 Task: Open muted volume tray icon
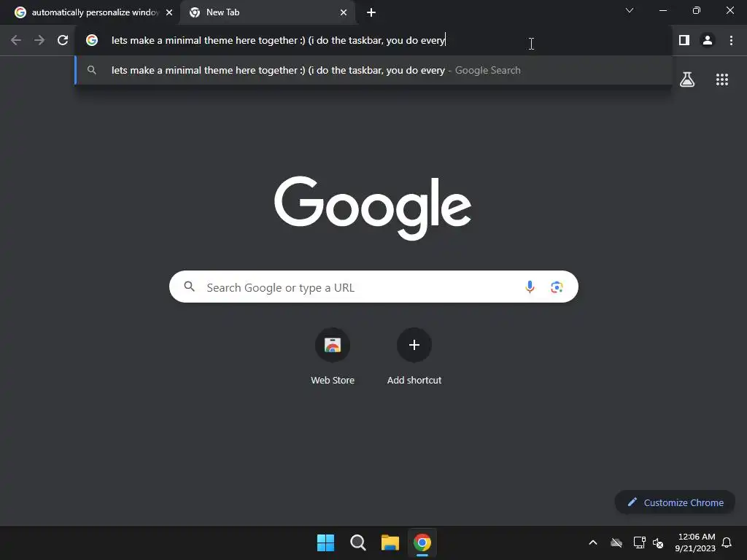(658, 542)
